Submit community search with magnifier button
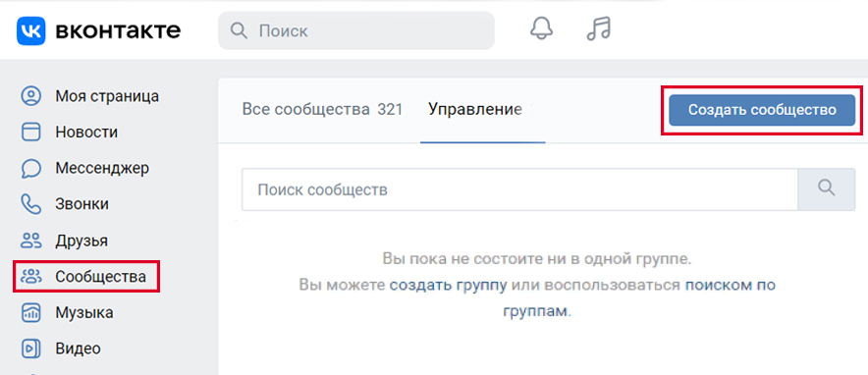The width and height of the screenshot is (868, 375). pyautogui.click(x=826, y=189)
